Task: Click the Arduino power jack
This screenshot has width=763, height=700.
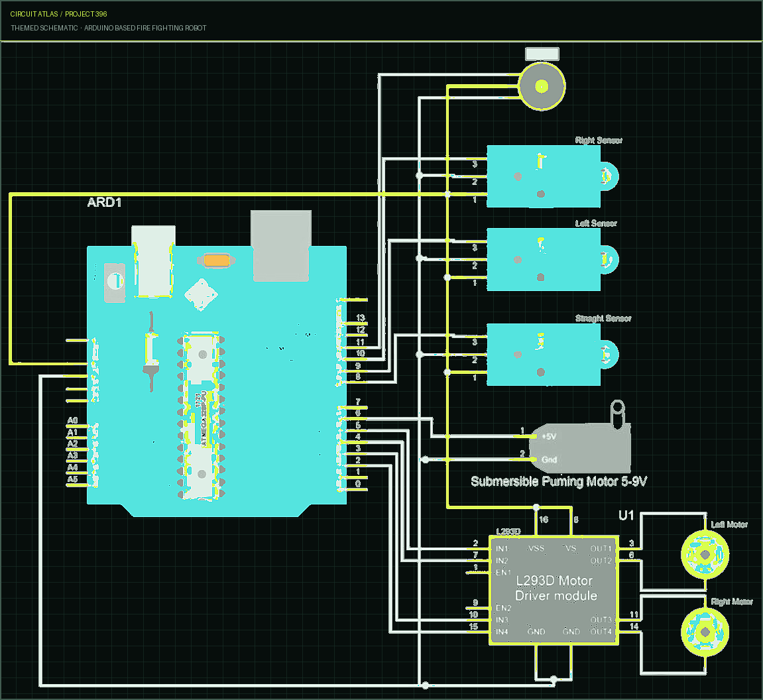Action: 154,261
